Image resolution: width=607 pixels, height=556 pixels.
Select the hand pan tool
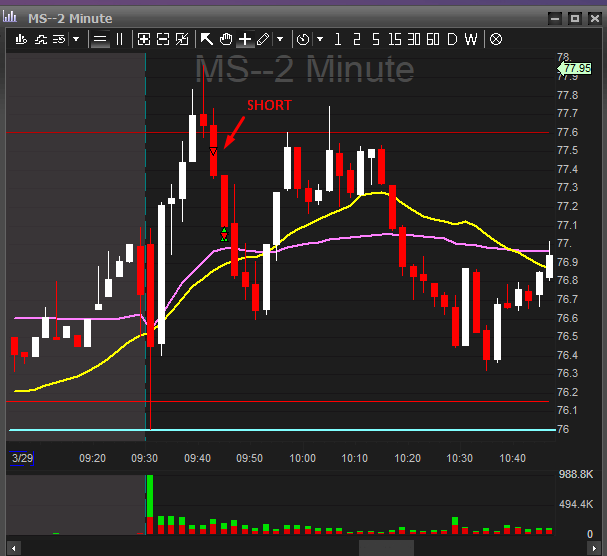226,39
